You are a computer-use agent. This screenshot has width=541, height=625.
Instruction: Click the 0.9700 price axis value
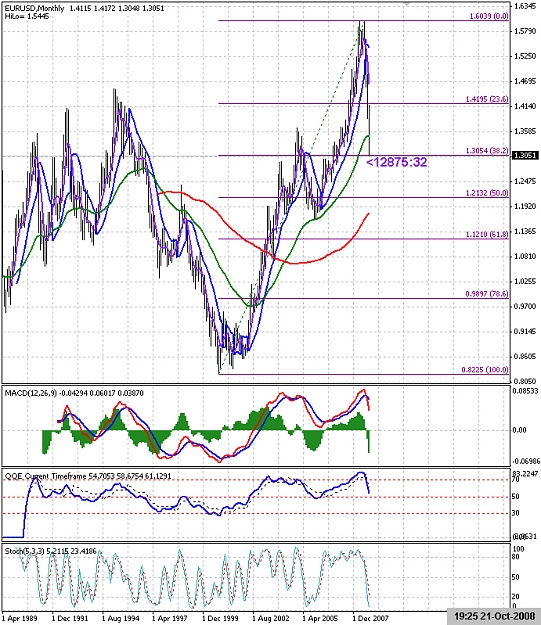point(525,306)
